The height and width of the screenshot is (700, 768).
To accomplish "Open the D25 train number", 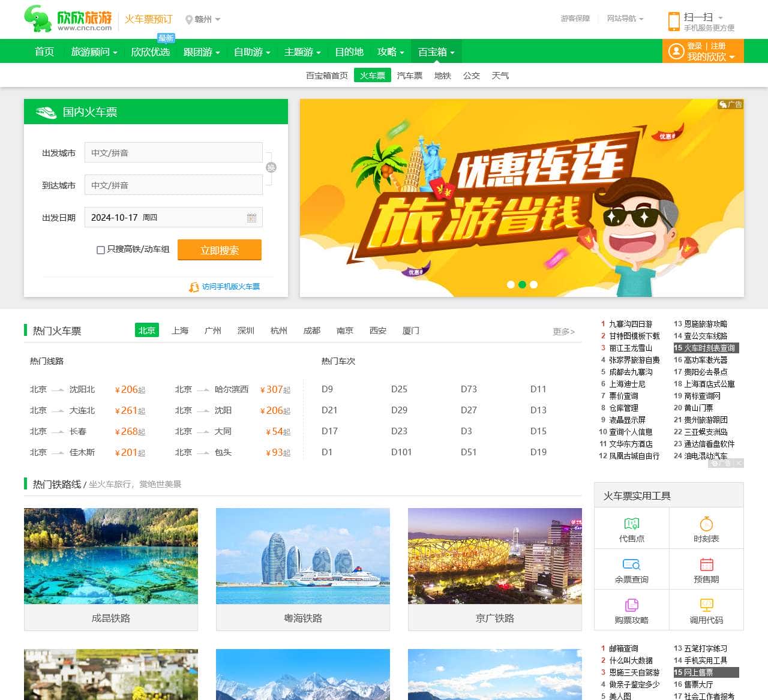I will [x=399, y=389].
